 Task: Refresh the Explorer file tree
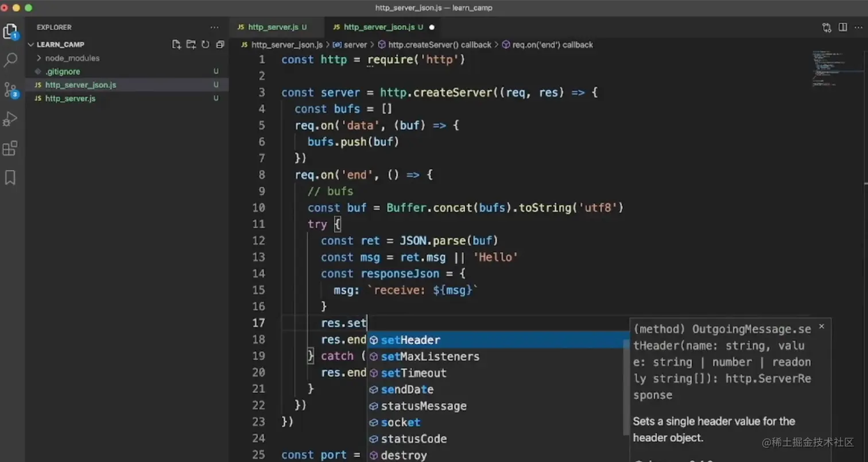pyautogui.click(x=205, y=44)
